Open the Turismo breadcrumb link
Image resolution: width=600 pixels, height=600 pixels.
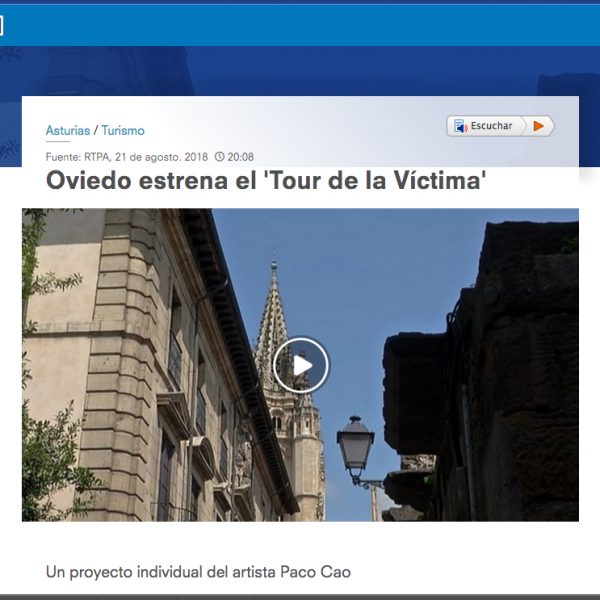point(123,130)
